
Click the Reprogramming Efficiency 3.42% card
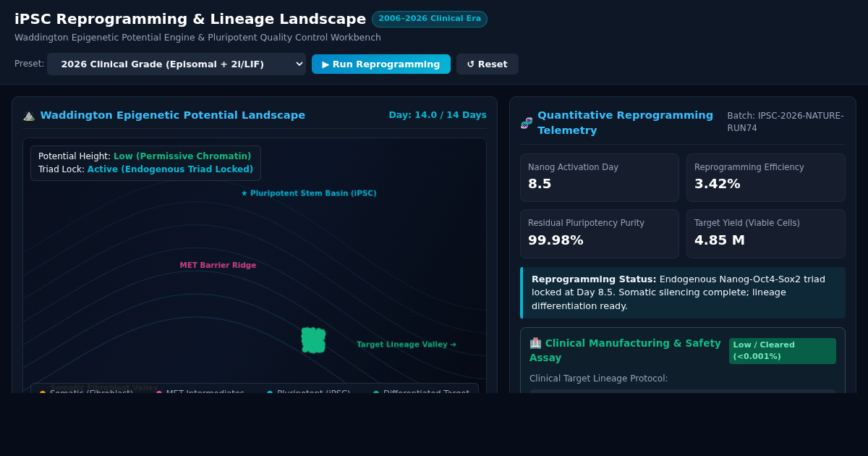766,177
